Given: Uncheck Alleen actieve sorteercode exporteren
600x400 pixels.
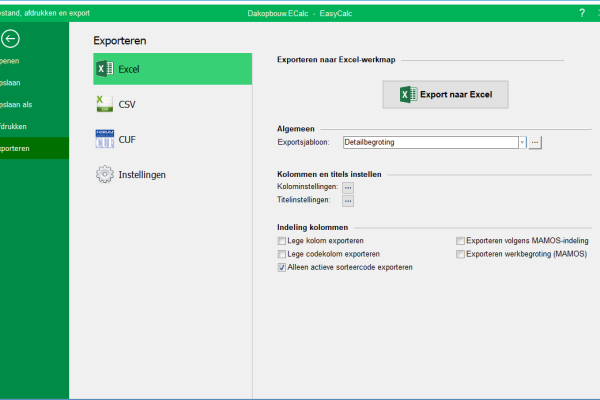Looking at the screenshot, I should 281,268.
